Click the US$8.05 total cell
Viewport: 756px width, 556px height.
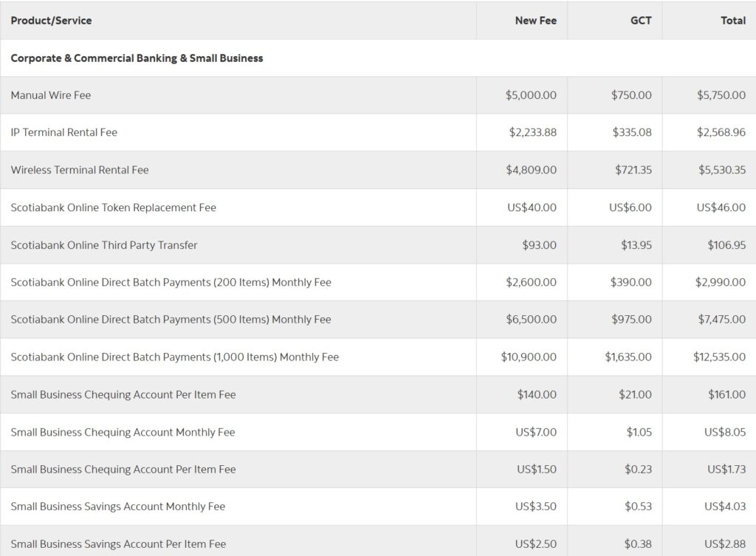[725, 432]
